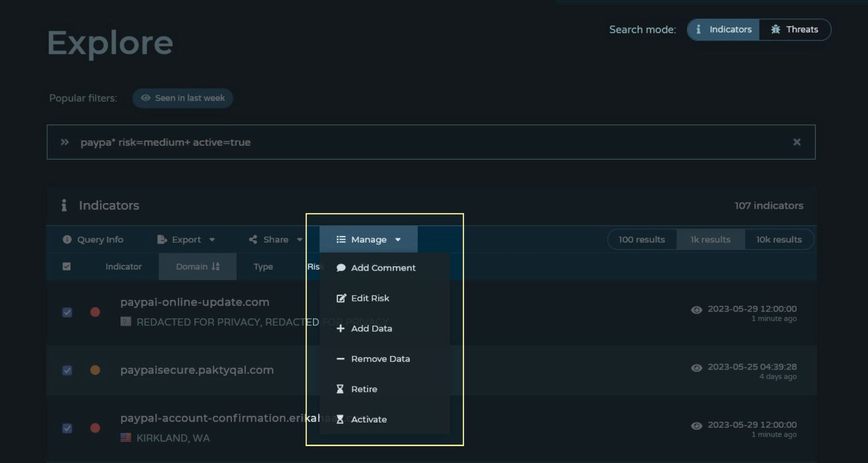Screen dimensions: 868x463
Task: Click the minus icon for Remove Data
Action: click(340, 359)
